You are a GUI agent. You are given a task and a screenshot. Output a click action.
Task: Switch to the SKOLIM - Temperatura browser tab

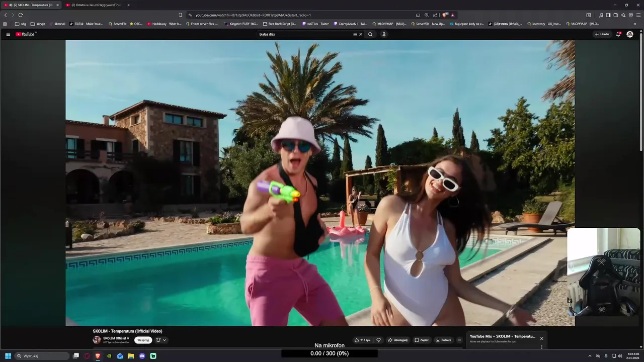pyautogui.click(x=32, y=5)
